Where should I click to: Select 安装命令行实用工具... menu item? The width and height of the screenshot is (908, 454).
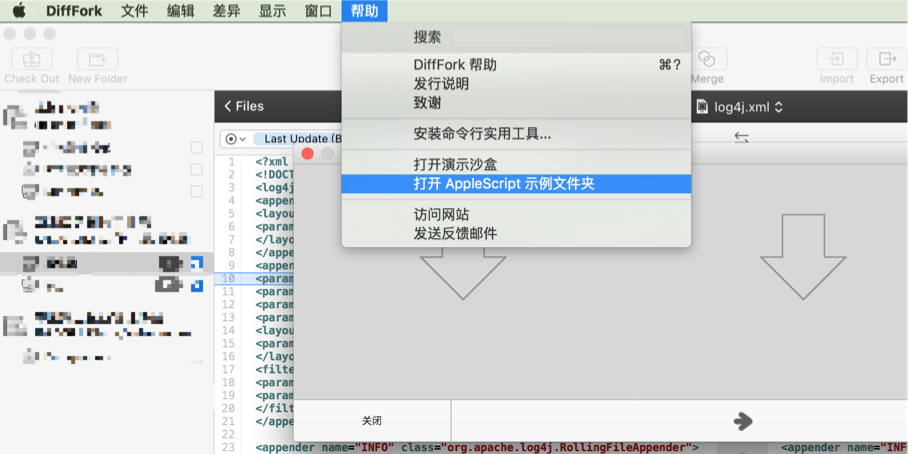point(516,134)
